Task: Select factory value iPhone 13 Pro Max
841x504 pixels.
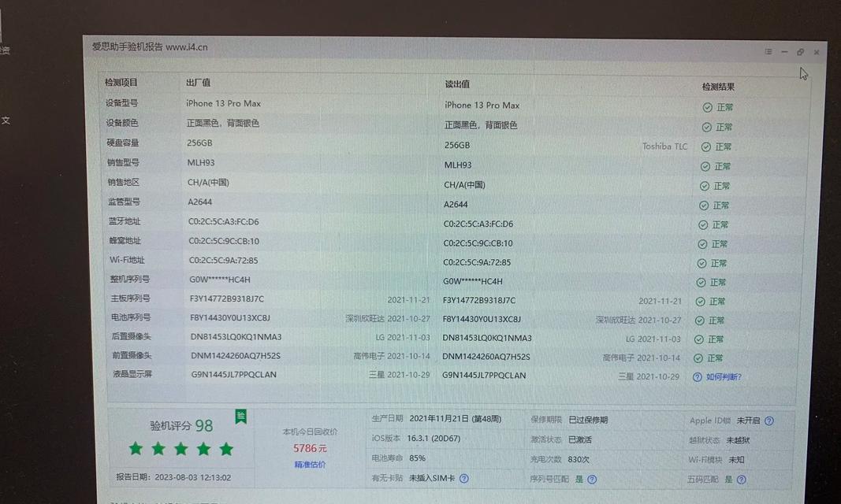Action: 223,103
